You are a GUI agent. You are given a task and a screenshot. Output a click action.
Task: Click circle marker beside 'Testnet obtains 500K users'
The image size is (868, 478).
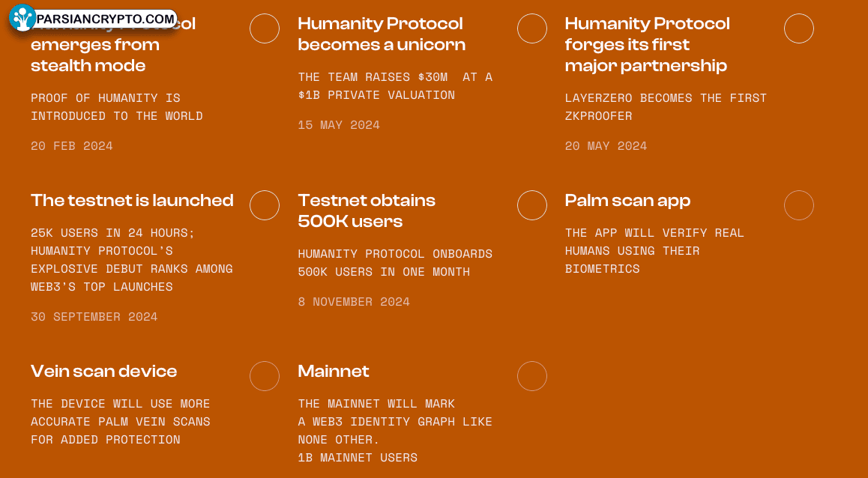532,205
